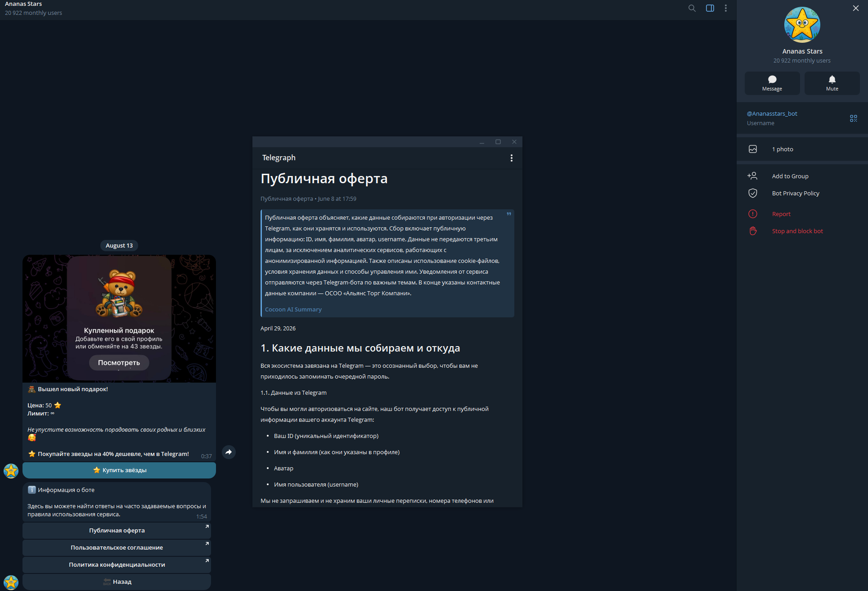Click the Назад button
The height and width of the screenshot is (591, 868).
click(117, 582)
